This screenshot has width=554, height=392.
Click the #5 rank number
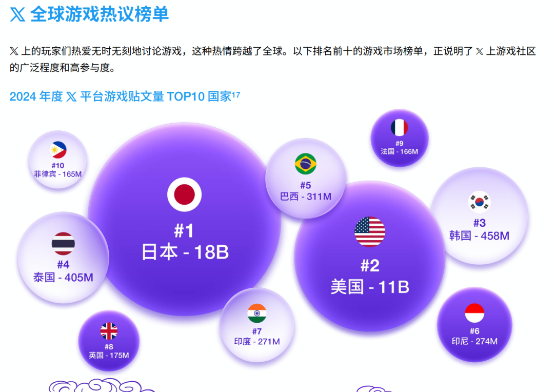306,185
